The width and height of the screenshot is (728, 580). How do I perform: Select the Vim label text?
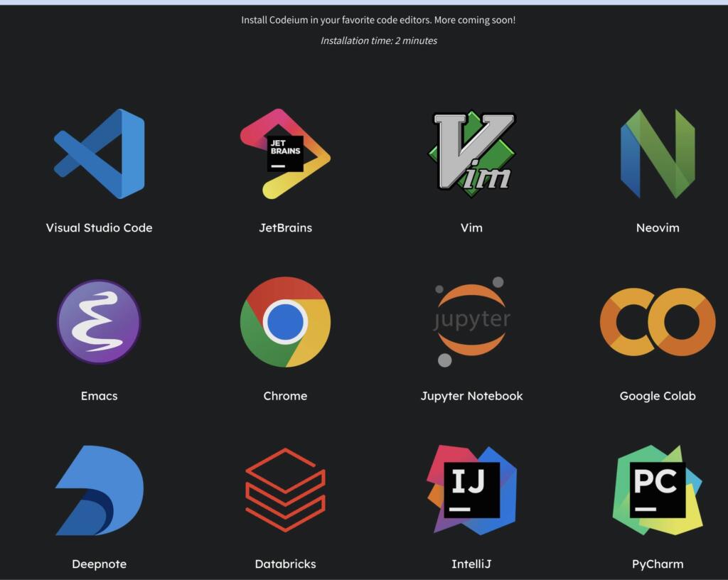[471, 227]
